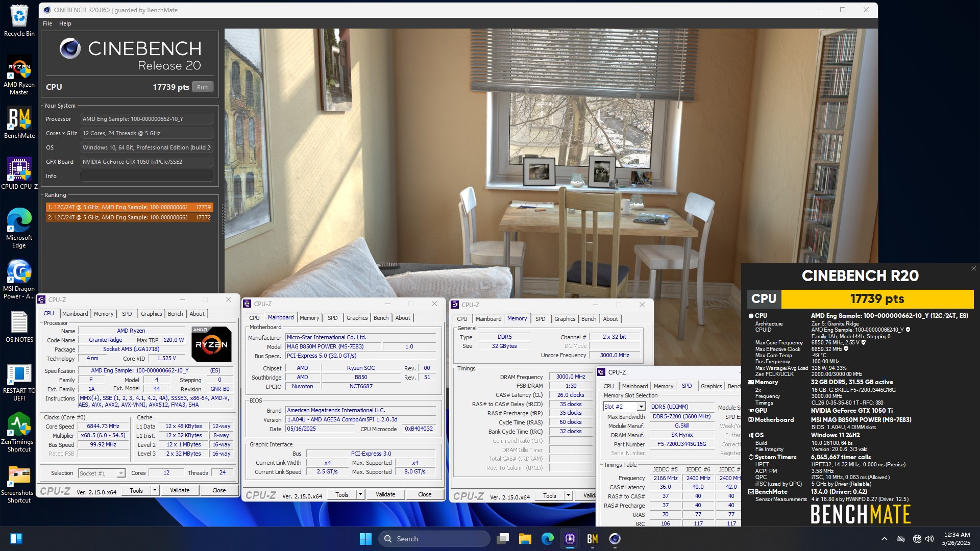Open network status icon in system tray
Viewport: 980px width, 551px height.
tap(917, 539)
